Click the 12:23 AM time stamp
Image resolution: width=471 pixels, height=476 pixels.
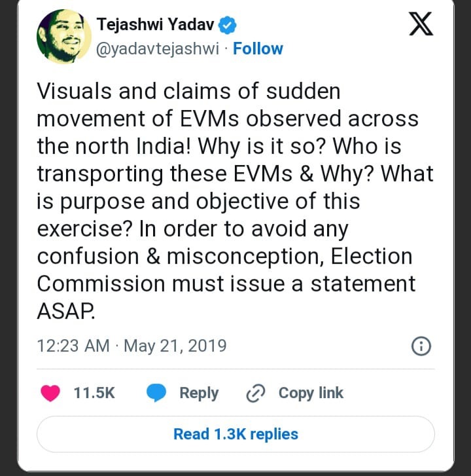(x=73, y=345)
